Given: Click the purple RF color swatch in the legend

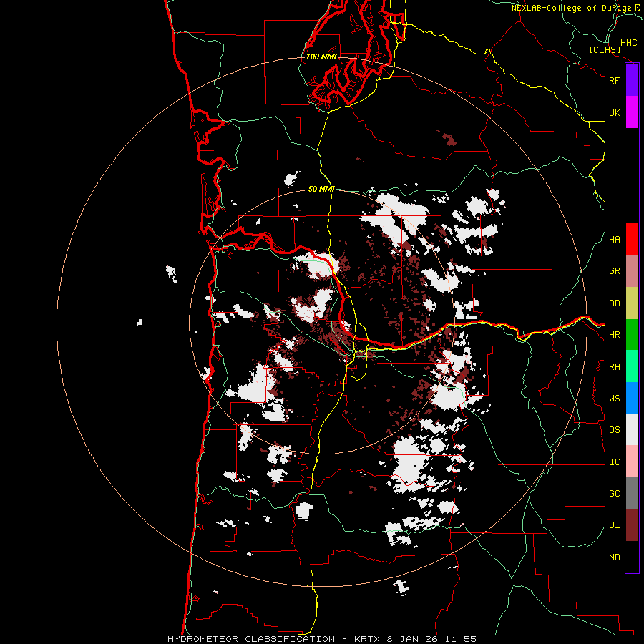Looking at the screenshot, I should click(632, 80).
